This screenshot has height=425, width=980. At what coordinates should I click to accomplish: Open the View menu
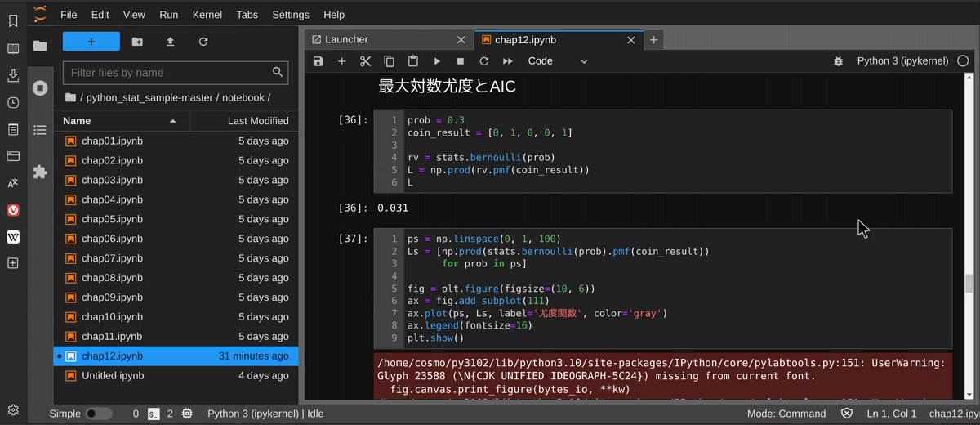134,15
